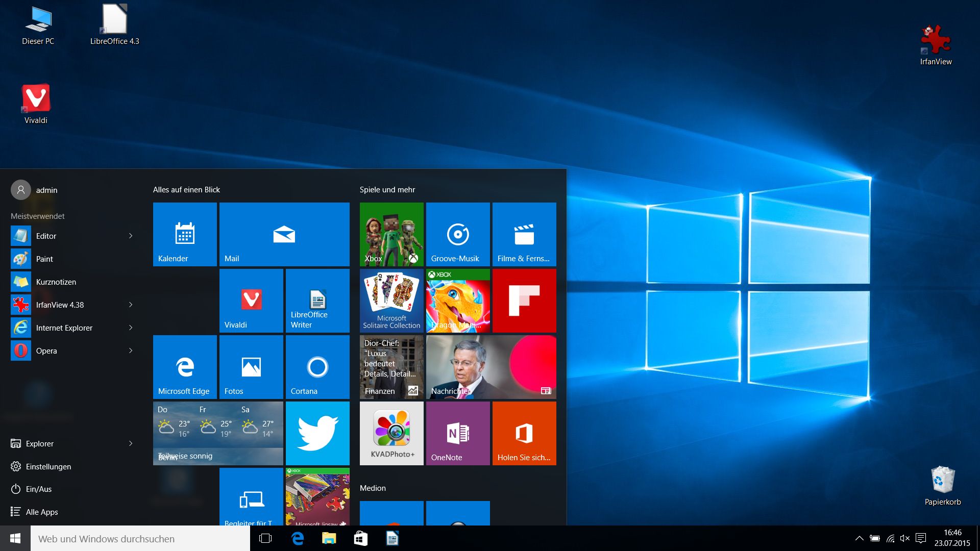The height and width of the screenshot is (551, 980).
Task: Expand the Explorer submenu arrow
Action: tap(131, 443)
